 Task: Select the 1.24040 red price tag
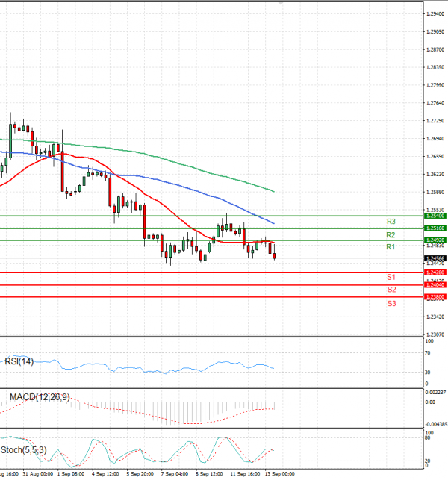[x=435, y=285]
